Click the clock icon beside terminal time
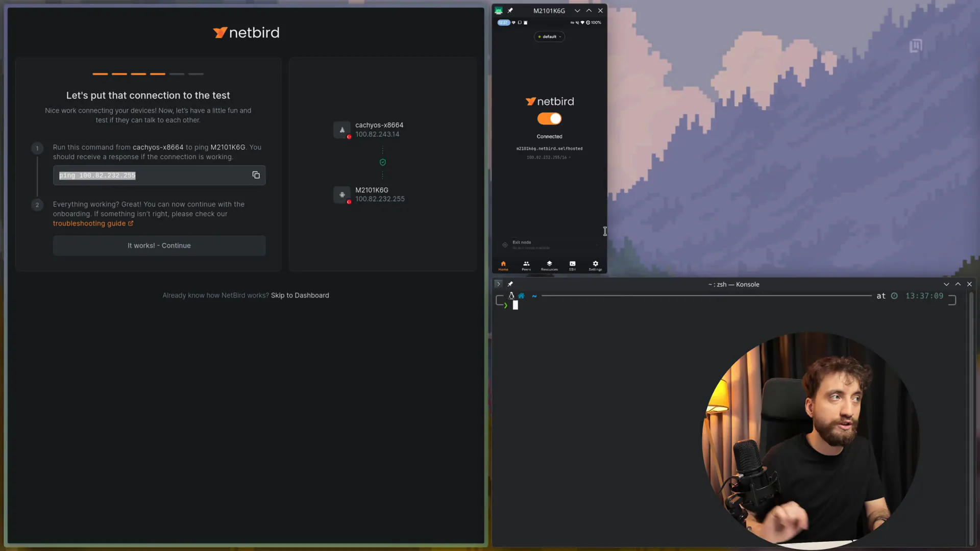The image size is (980, 551). (894, 296)
